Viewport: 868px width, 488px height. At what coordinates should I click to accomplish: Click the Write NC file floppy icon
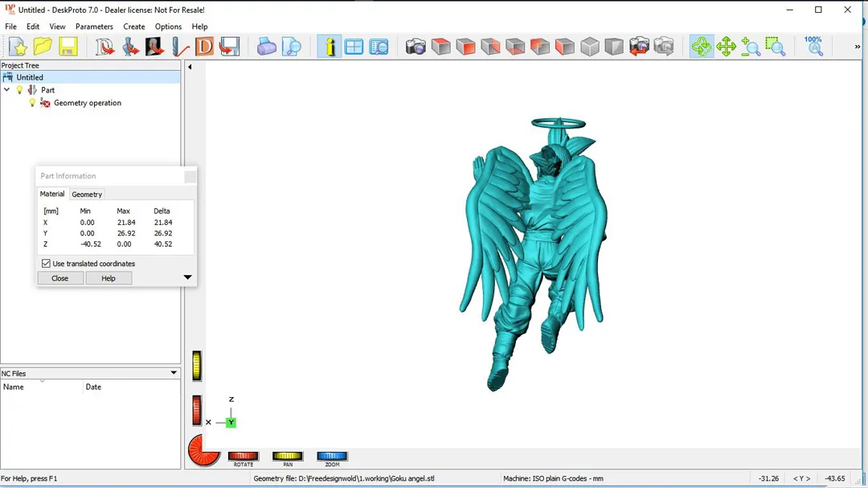tap(229, 47)
